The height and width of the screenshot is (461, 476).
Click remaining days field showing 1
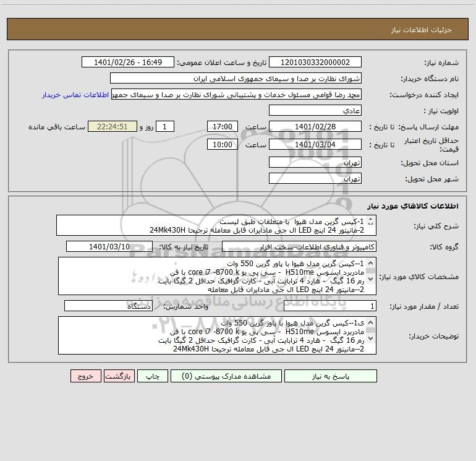(x=165, y=126)
